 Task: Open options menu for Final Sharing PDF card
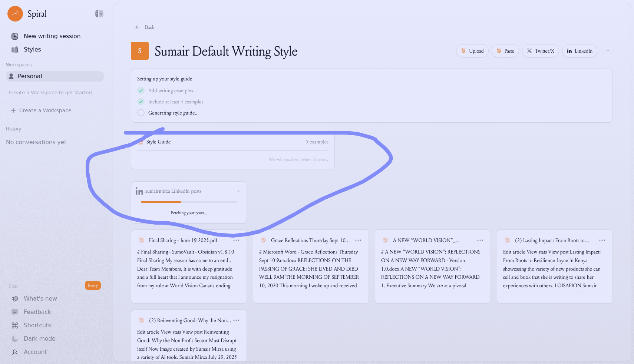coord(236,240)
